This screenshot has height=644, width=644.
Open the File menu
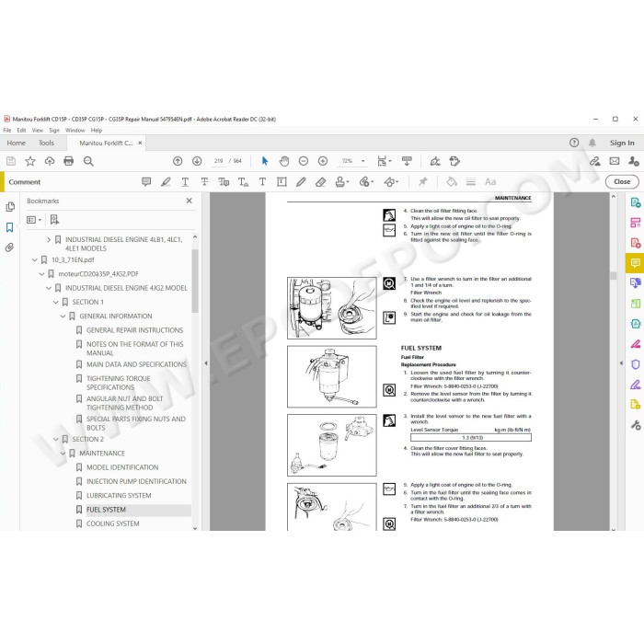(7, 131)
